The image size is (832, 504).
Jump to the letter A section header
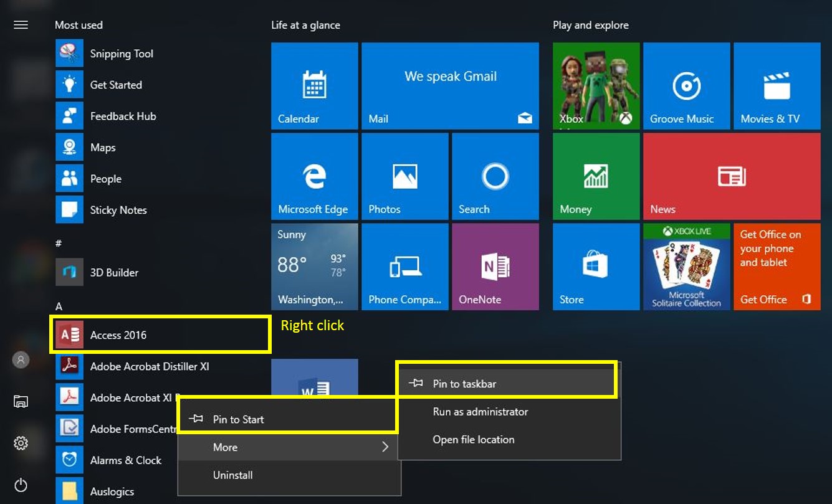tap(59, 307)
